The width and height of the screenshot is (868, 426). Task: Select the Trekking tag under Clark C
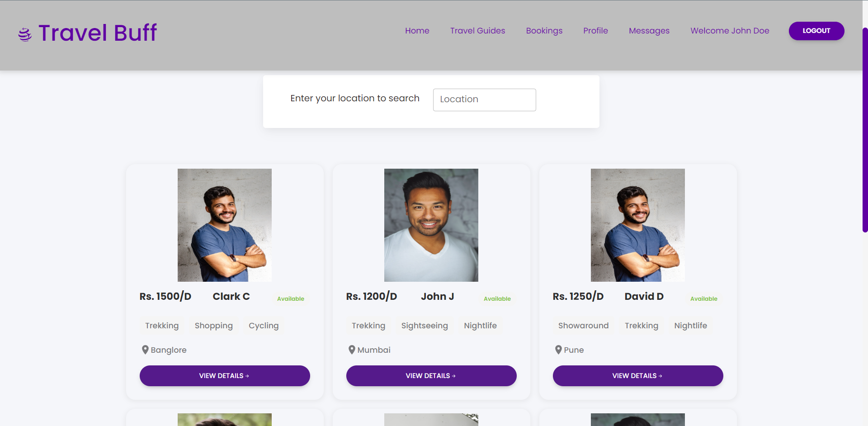tap(161, 325)
